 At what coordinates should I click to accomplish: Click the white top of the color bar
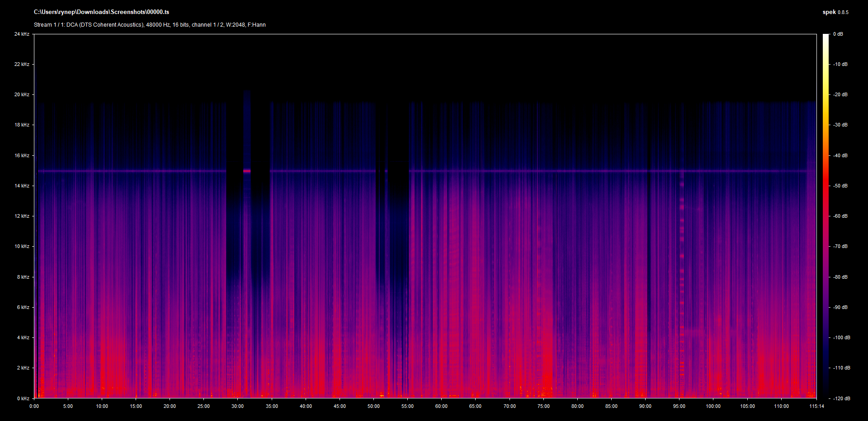tap(826, 37)
